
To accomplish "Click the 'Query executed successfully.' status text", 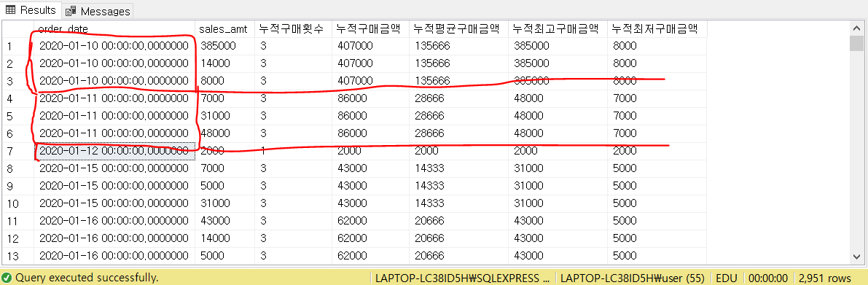I will [x=87, y=277].
